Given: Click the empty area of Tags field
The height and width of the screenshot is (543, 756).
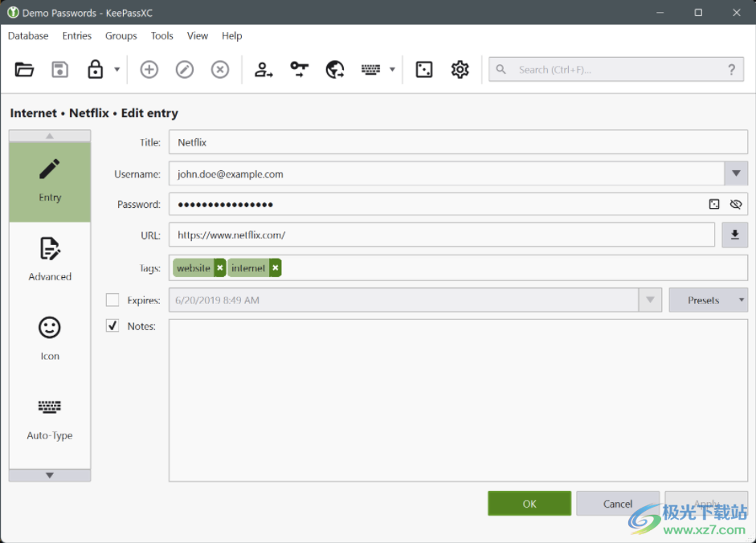Looking at the screenshot, I should pyautogui.click(x=513, y=268).
